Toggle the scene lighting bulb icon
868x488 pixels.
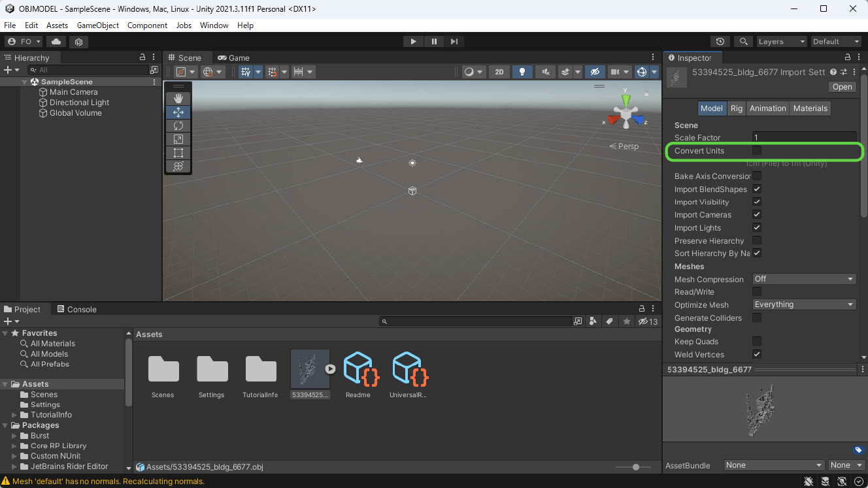(x=522, y=72)
